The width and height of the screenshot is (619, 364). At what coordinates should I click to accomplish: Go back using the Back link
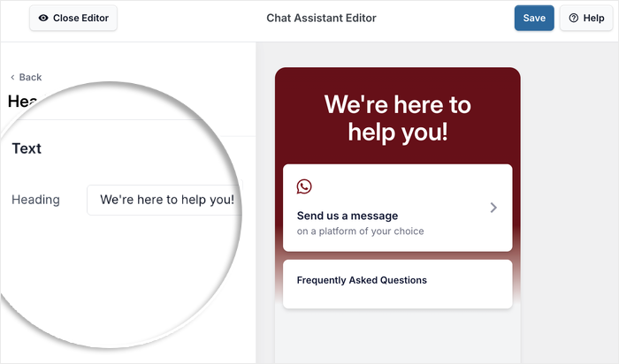30,78
